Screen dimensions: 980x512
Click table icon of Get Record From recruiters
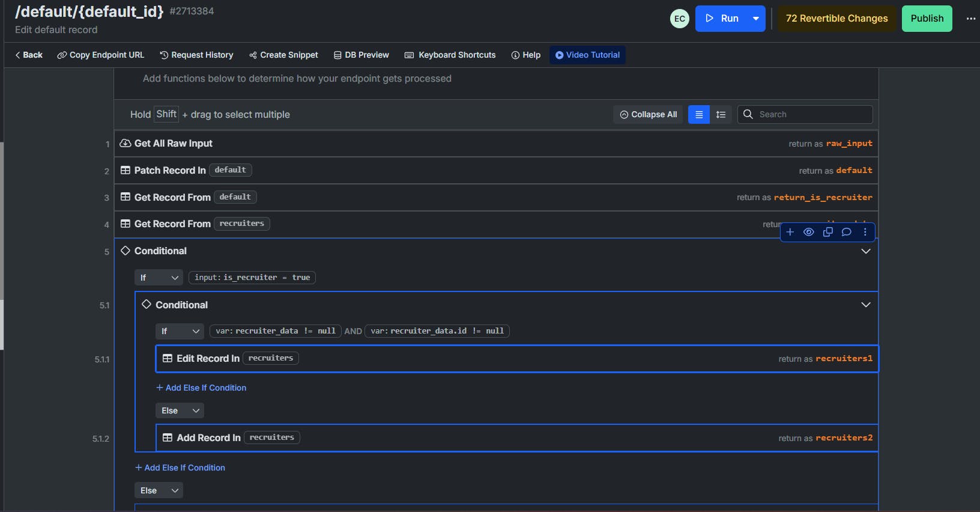tap(126, 224)
